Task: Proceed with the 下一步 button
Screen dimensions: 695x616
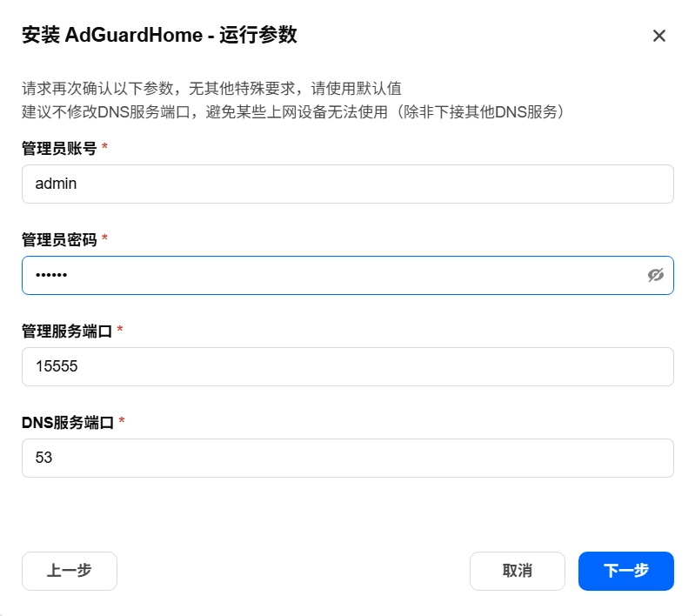Action: 626,571
